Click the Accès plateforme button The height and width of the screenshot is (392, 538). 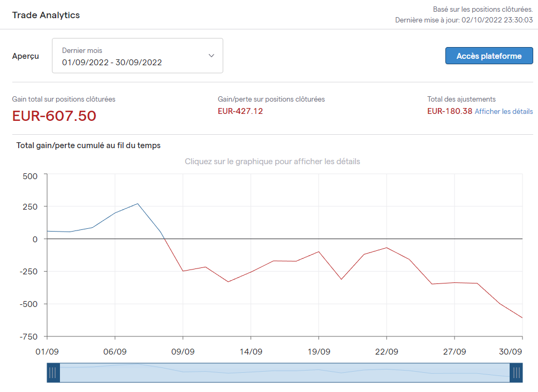(489, 56)
